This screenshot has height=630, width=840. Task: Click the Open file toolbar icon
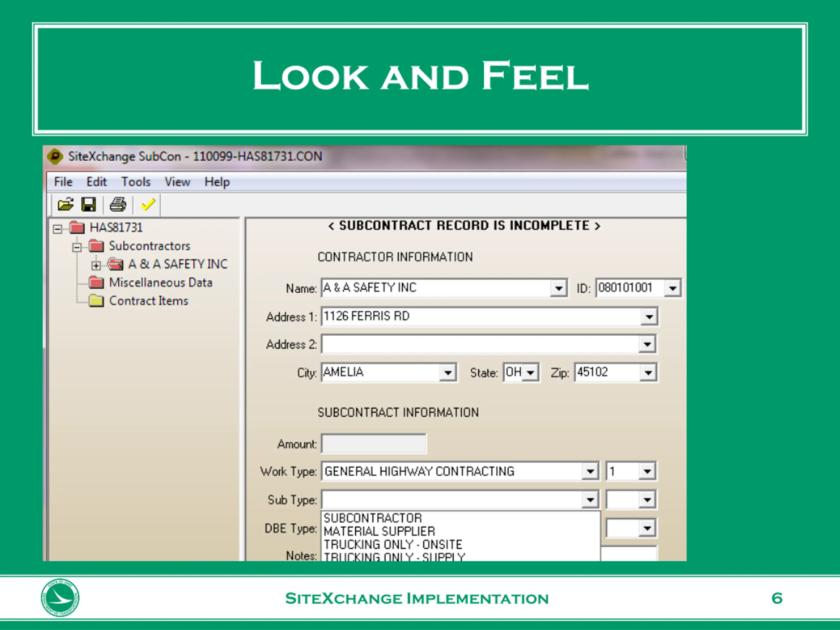[65, 204]
